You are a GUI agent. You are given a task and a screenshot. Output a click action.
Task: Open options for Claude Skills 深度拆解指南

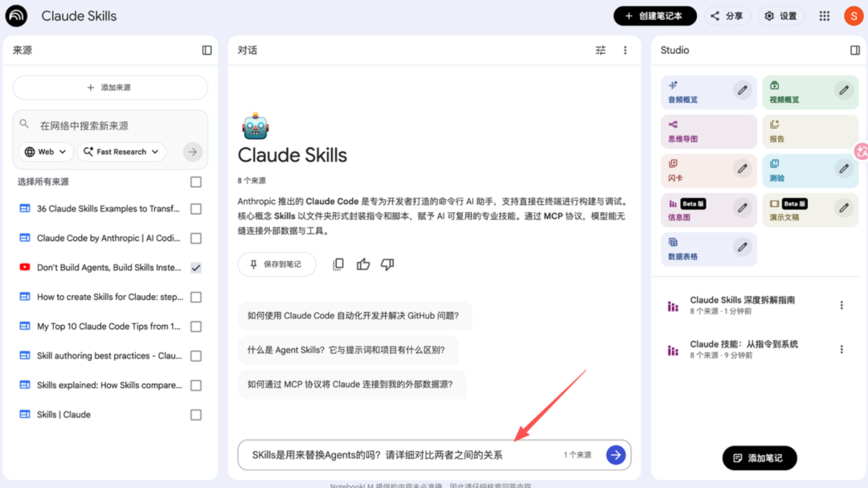click(841, 306)
